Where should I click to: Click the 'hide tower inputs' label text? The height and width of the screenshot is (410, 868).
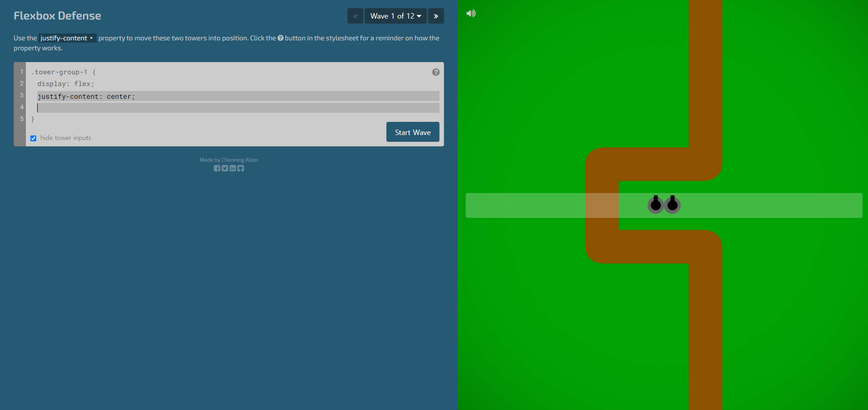pyautogui.click(x=66, y=138)
